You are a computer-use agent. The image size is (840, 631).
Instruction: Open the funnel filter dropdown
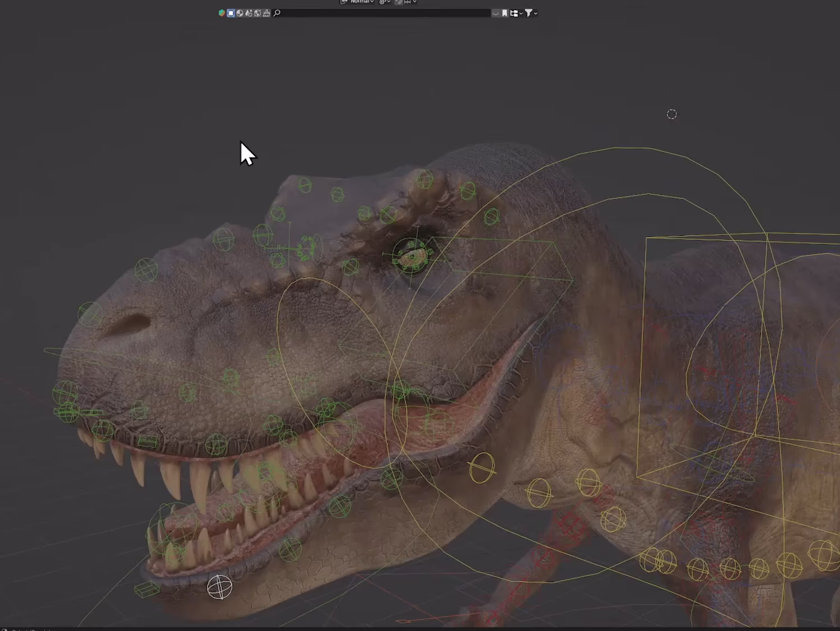click(x=531, y=13)
